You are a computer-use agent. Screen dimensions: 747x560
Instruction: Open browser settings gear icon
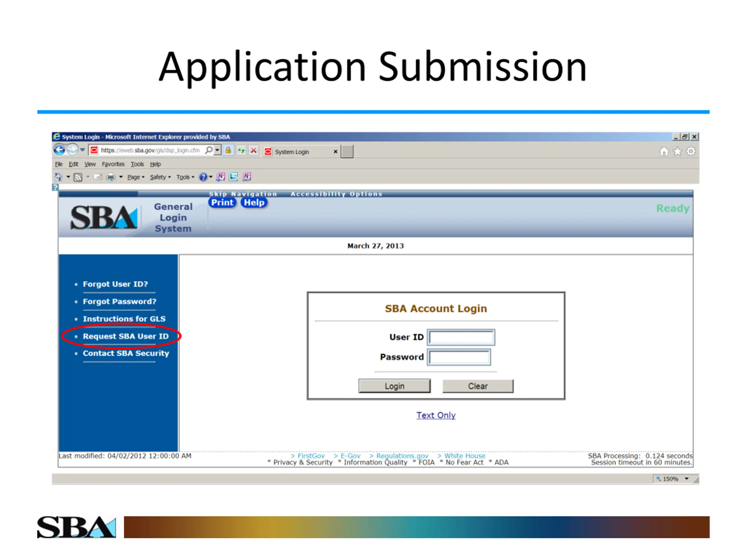[x=691, y=152]
